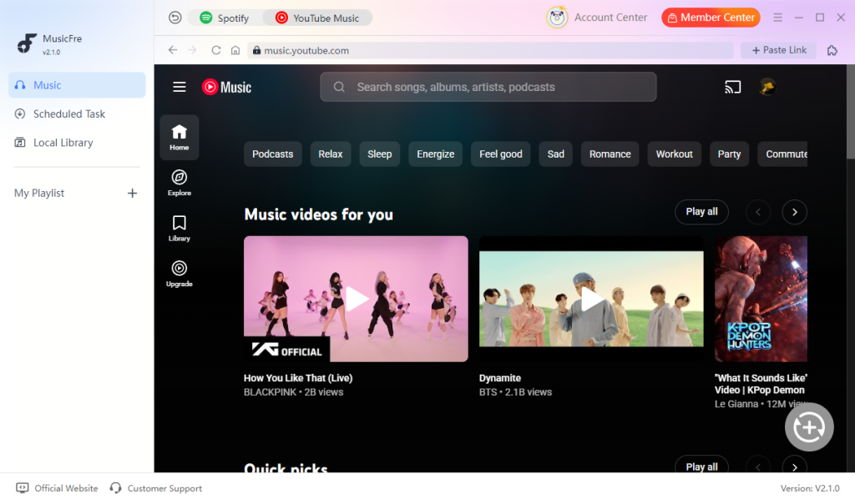Click previous arrow for Music videos for you
This screenshot has height=504, width=855.
[758, 212]
